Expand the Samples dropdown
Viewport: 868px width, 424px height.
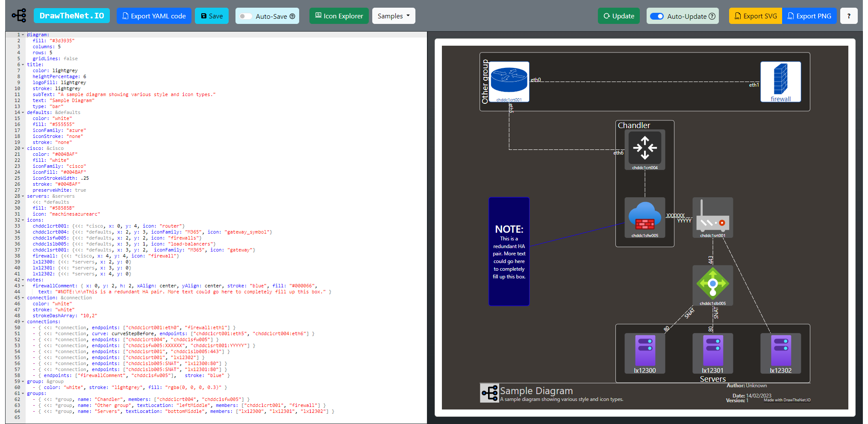point(394,16)
